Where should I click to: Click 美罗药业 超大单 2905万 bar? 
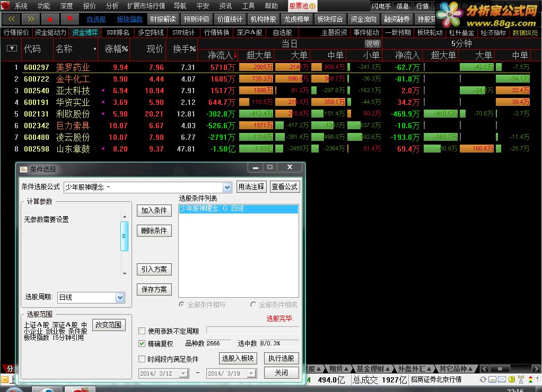tap(256, 67)
